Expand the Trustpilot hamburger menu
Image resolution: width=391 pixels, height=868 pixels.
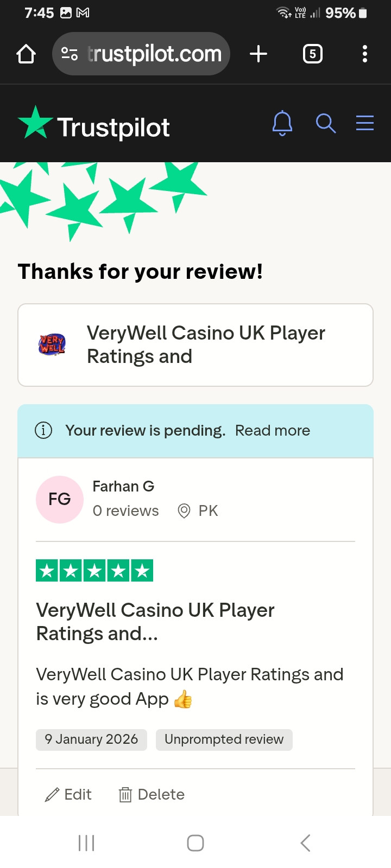[x=365, y=123]
